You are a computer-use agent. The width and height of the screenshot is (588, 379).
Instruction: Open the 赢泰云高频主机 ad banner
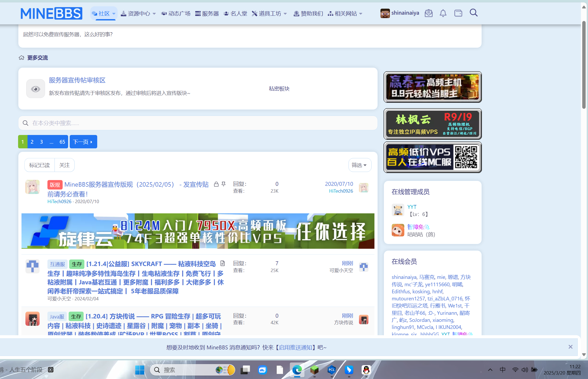coord(433,87)
